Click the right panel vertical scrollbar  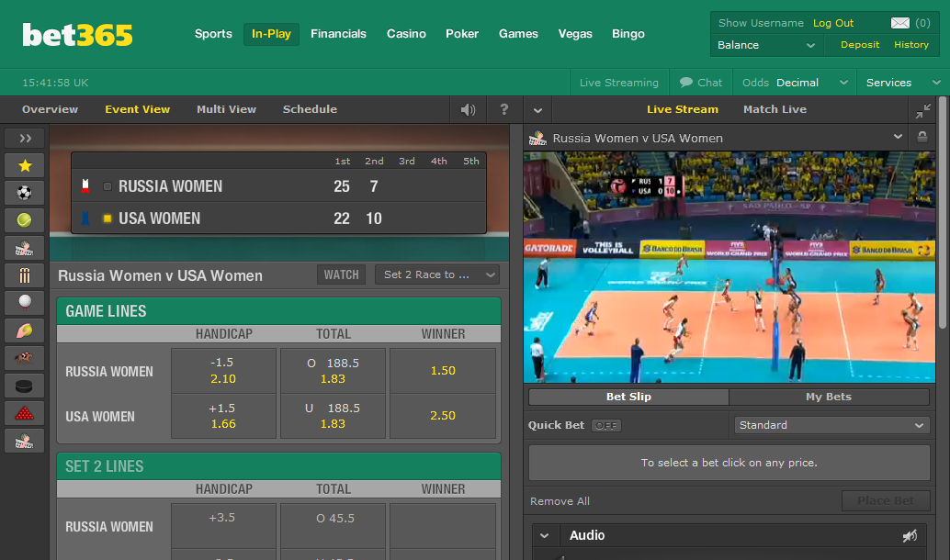point(942,212)
